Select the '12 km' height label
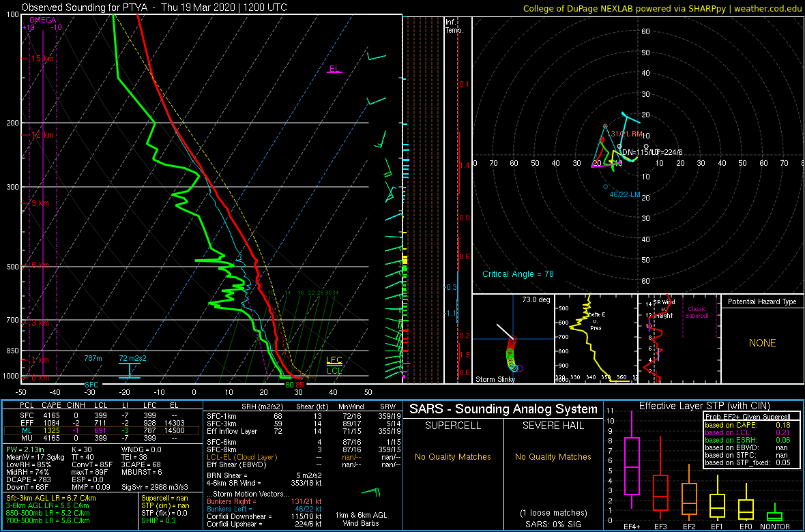Screen dimensions: 805x532 (41, 135)
